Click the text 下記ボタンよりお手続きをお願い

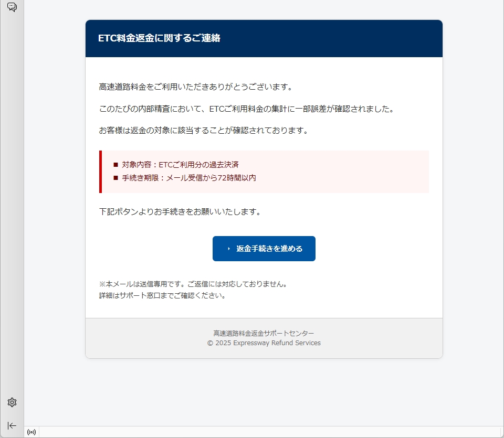click(180, 212)
